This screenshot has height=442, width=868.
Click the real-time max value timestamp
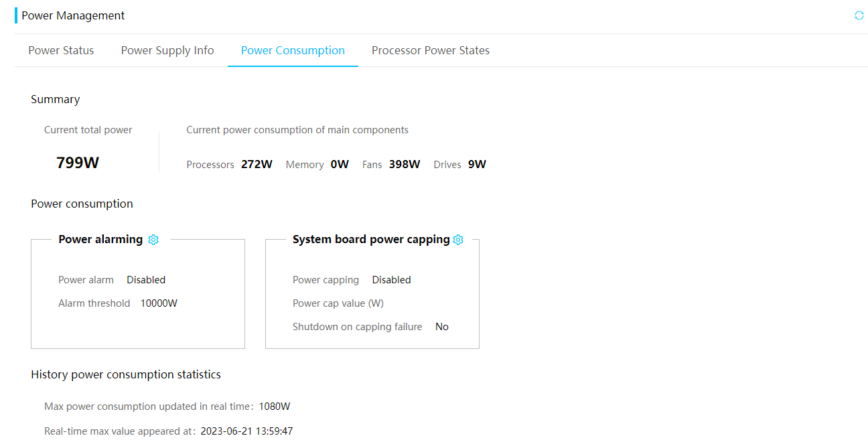tap(246, 431)
